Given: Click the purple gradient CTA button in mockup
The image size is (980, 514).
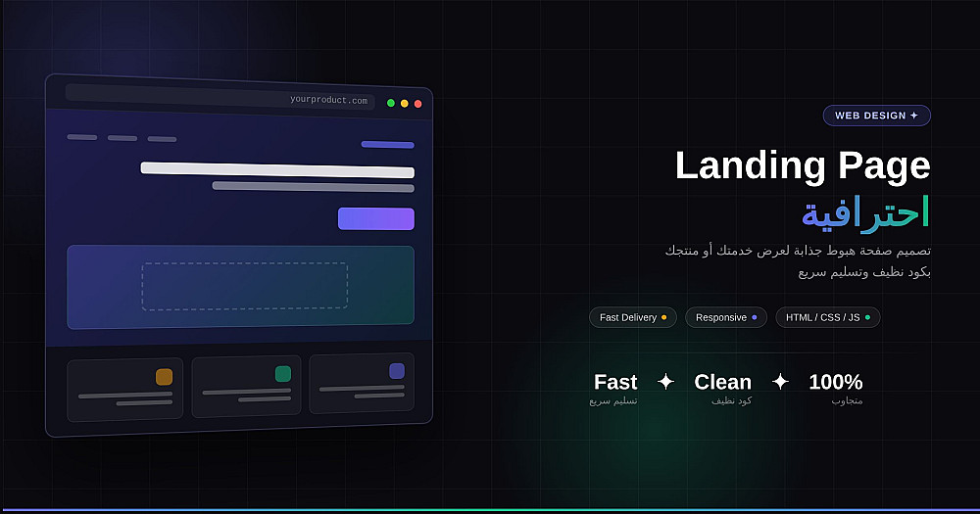Looking at the screenshot, I should (376, 218).
